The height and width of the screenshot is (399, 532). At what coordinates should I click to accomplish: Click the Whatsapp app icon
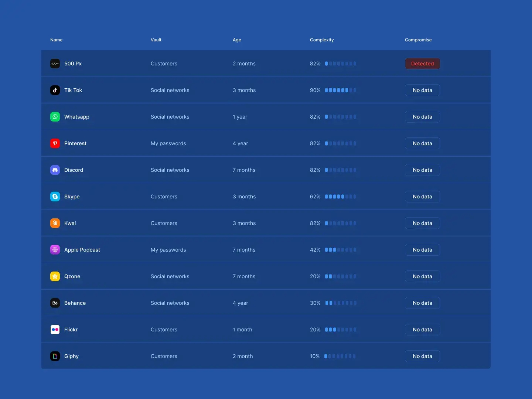[55, 117]
